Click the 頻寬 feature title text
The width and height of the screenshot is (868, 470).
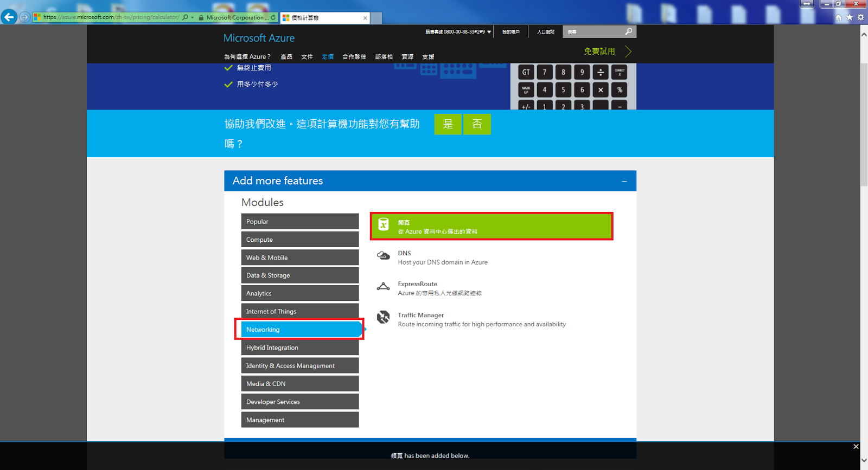coord(404,222)
